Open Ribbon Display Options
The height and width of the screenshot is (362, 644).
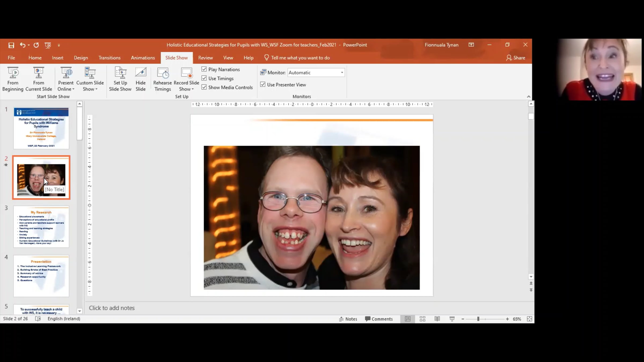(x=471, y=45)
